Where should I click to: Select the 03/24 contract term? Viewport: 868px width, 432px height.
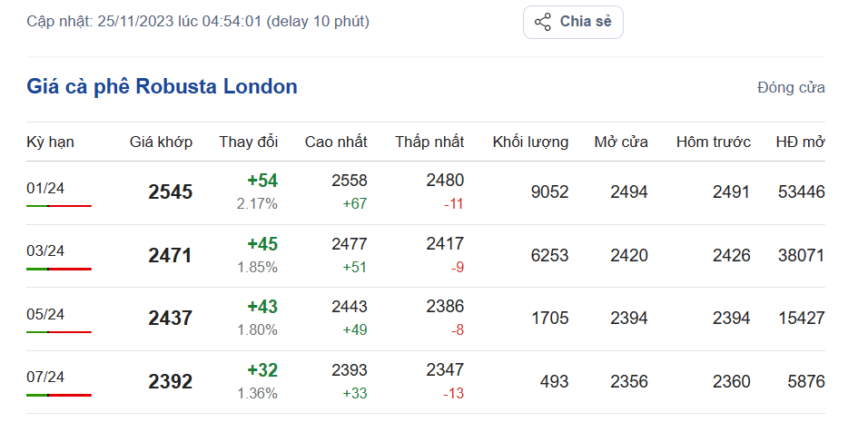[45, 250]
